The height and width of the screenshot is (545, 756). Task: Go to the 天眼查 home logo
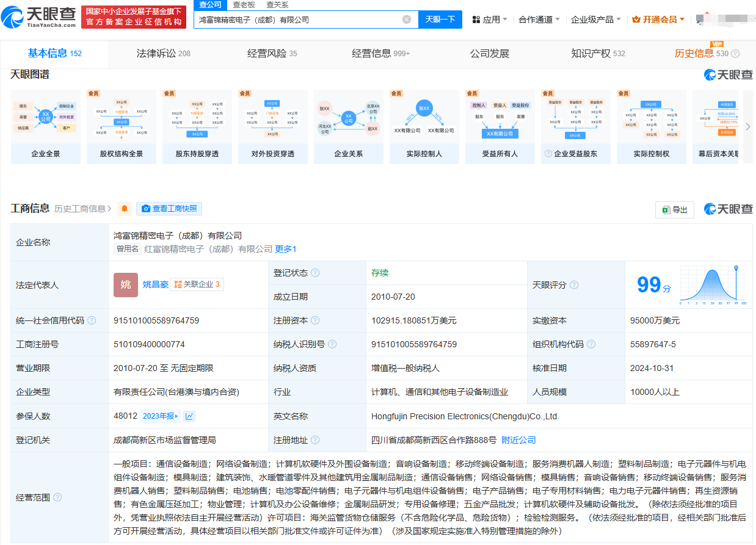(x=39, y=16)
